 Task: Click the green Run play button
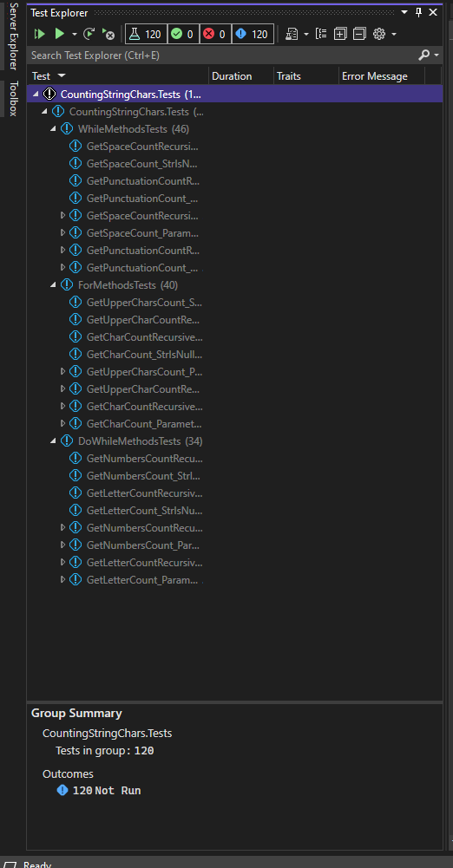point(59,35)
